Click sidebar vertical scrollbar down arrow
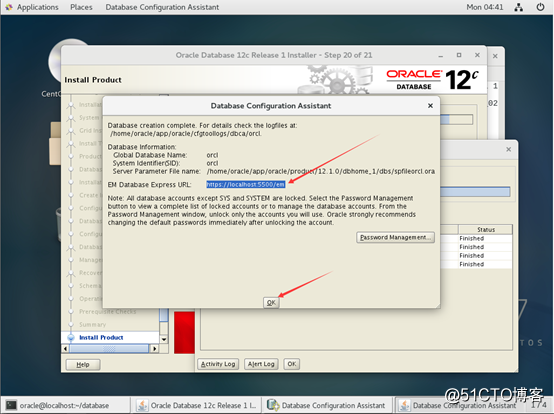Image resolution: width=554 pixels, height=414 pixels. 164,339
